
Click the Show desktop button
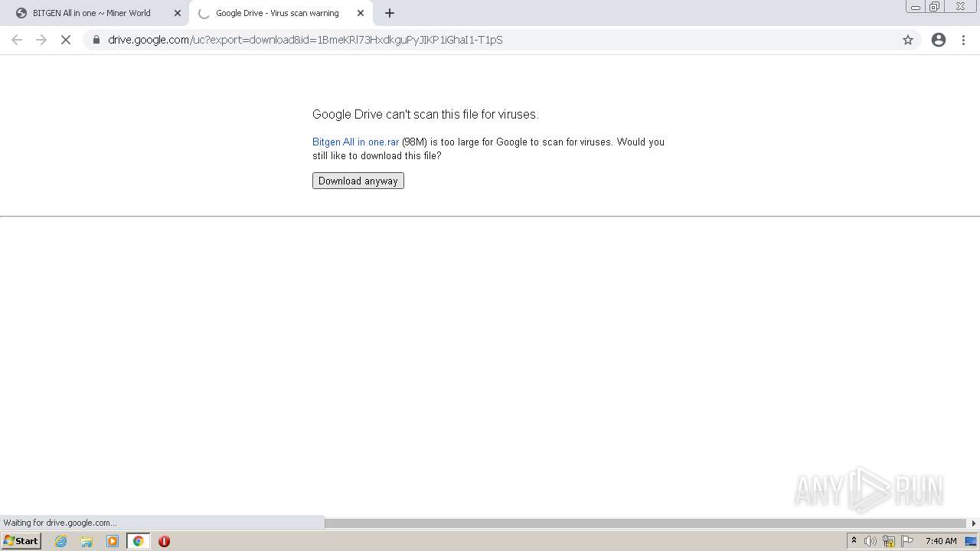[971, 541]
